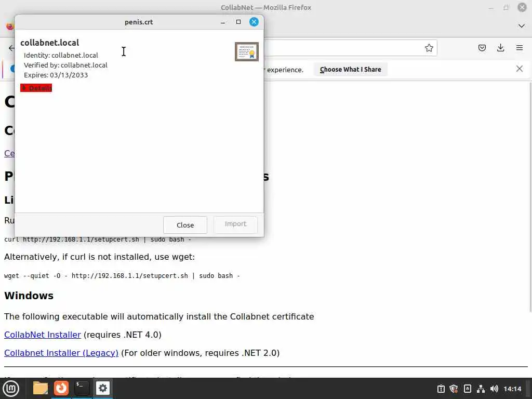Open Save to Pocket icon in Firefox
Screen dimensions: 532x399
482,48
